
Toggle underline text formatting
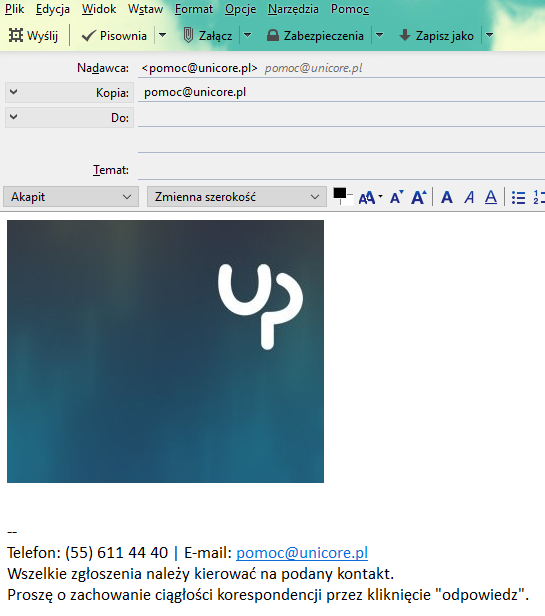491,197
